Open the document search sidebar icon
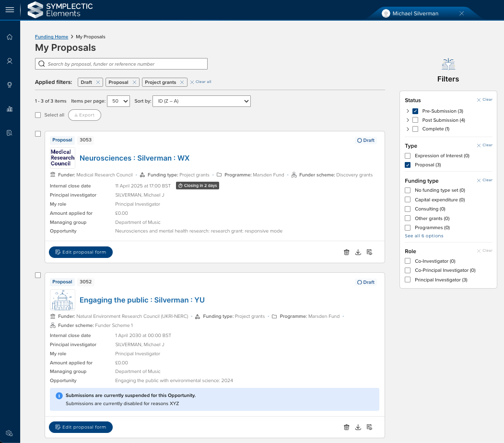Viewport: 504px width, 443px height. (x=10, y=133)
